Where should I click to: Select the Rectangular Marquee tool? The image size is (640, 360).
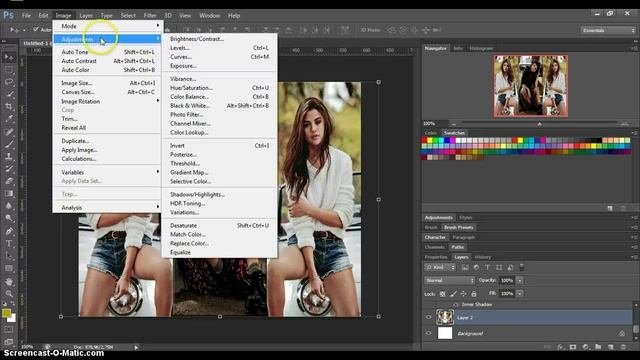click(9, 70)
